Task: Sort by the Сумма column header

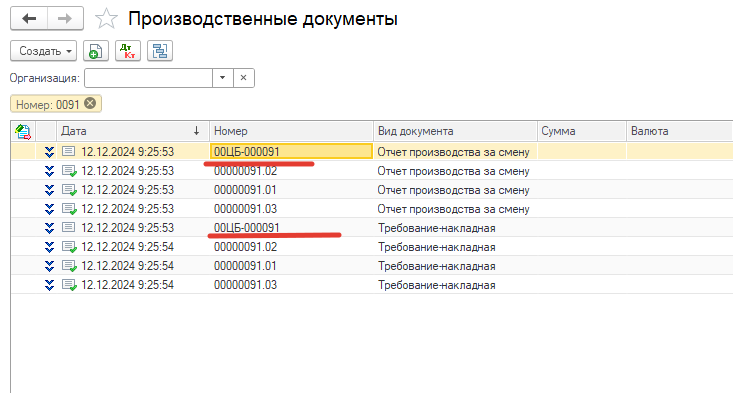Action: [x=582, y=131]
